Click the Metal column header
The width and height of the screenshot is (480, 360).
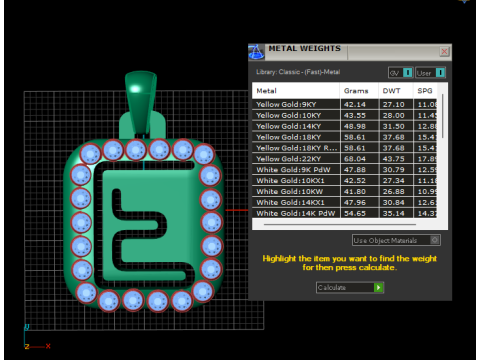tap(296, 91)
